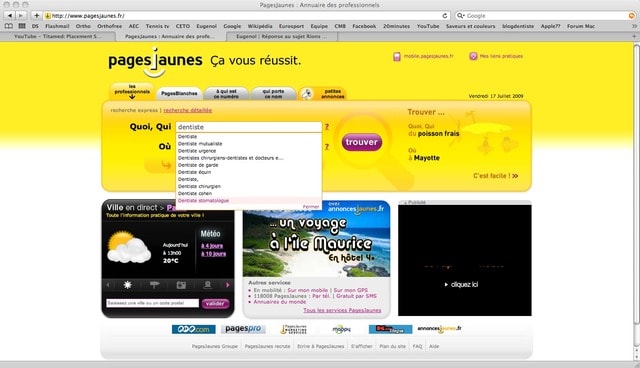Open the bookmarks book icon
Screen dimensions: 640x368
pos(9,26)
